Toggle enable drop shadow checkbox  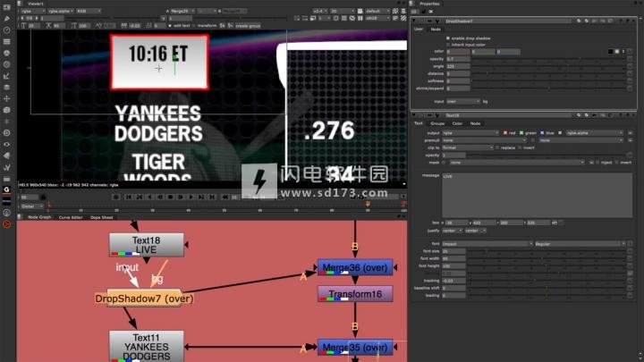(x=448, y=38)
